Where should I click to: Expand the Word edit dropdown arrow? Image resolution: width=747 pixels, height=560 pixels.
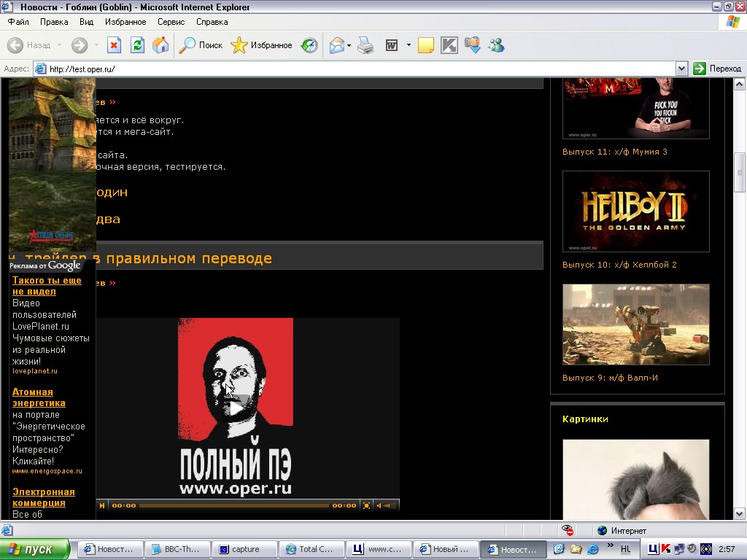(409, 45)
